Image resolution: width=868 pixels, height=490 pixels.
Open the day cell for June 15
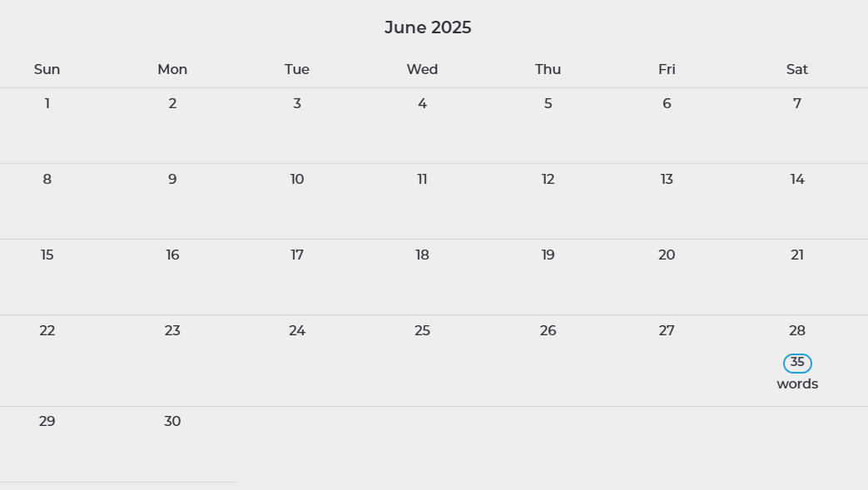(x=47, y=255)
